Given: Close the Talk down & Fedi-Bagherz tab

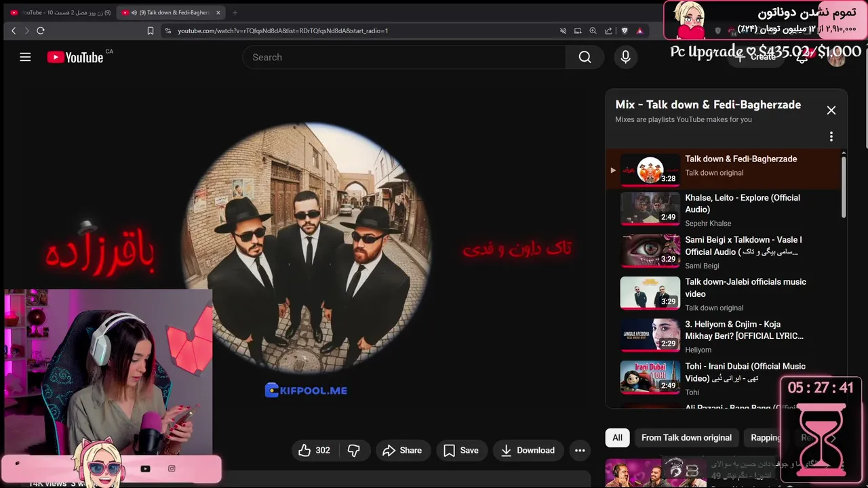Looking at the screenshot, I should pyautogui.click(x=218, y=12).
